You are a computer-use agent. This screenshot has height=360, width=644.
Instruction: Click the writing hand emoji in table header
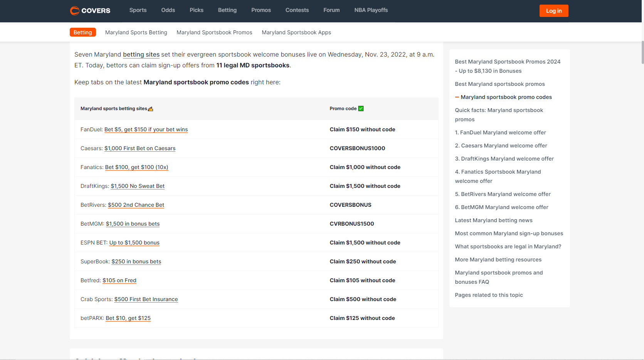click(151, 109)
